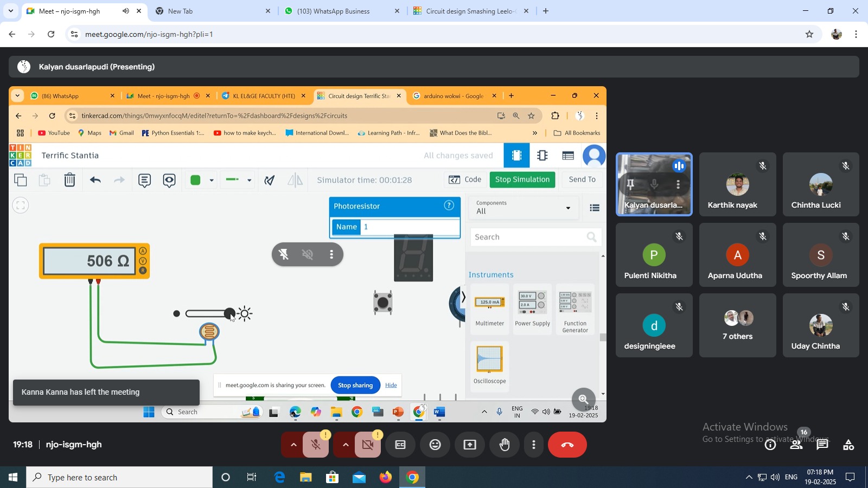Open chat with everyone panel
Viewport: 868px width, 488px height.
[822, 445]
